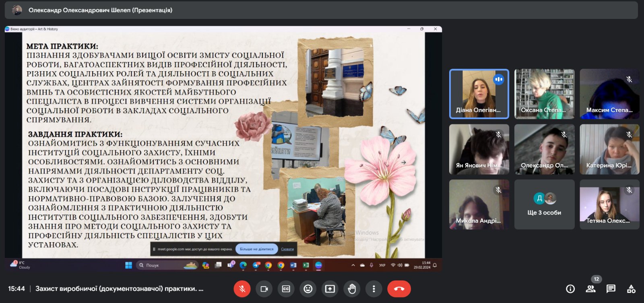
Task: Toggle the camera on or off
Action: (x=264, y=289)
